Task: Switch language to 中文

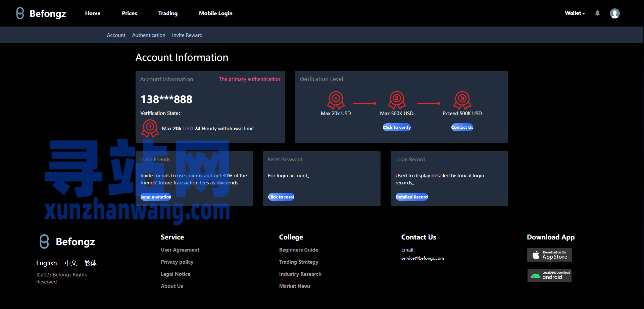Action: pyautogui.click(x=71, y=263)
